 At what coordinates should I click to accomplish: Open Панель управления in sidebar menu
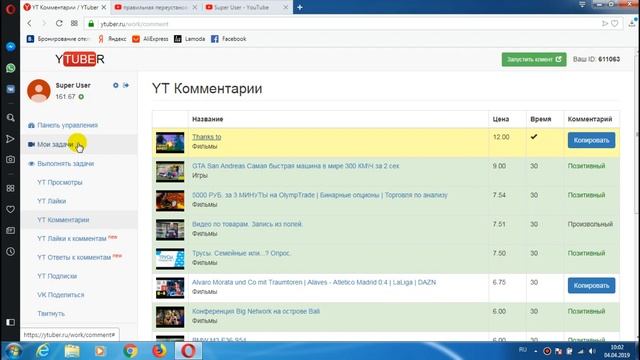click(67, 125)
